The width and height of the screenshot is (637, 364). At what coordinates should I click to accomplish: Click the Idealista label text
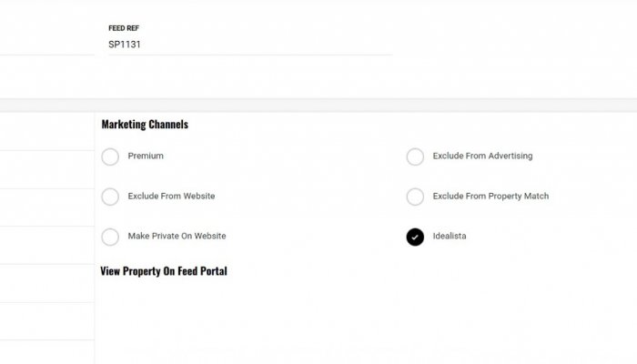click(x=450, y=237)
